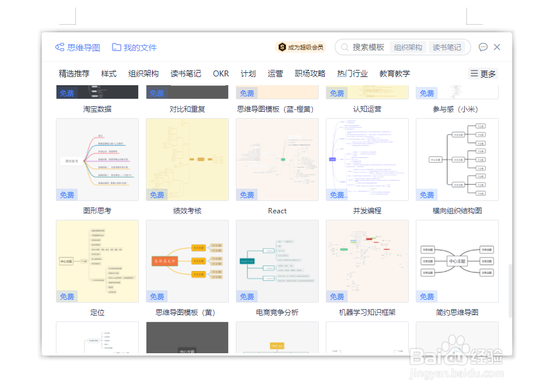Click the 免费 badge on React
Screen dimensions: 534x392
click(x=247, y=195)
